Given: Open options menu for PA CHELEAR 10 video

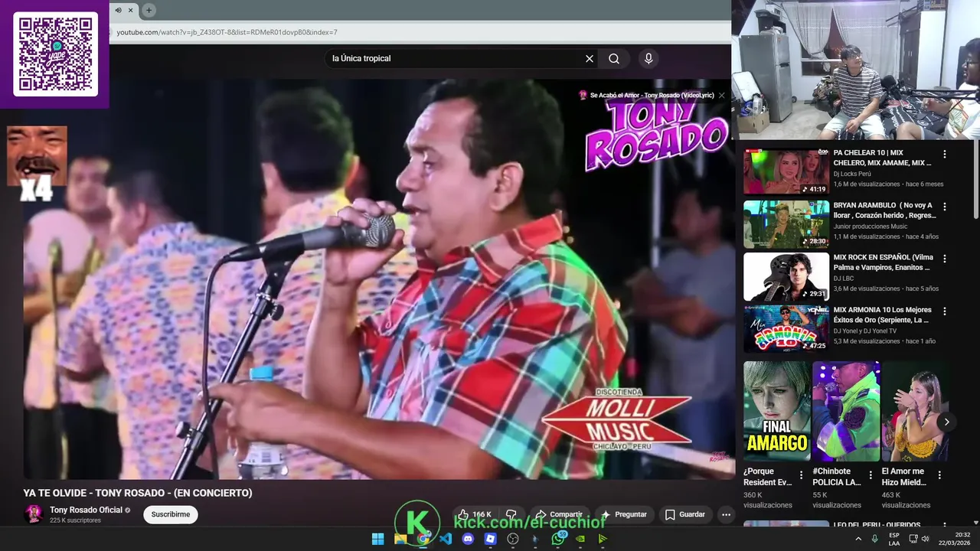Looking at the screenshot, I should point(944,154).
